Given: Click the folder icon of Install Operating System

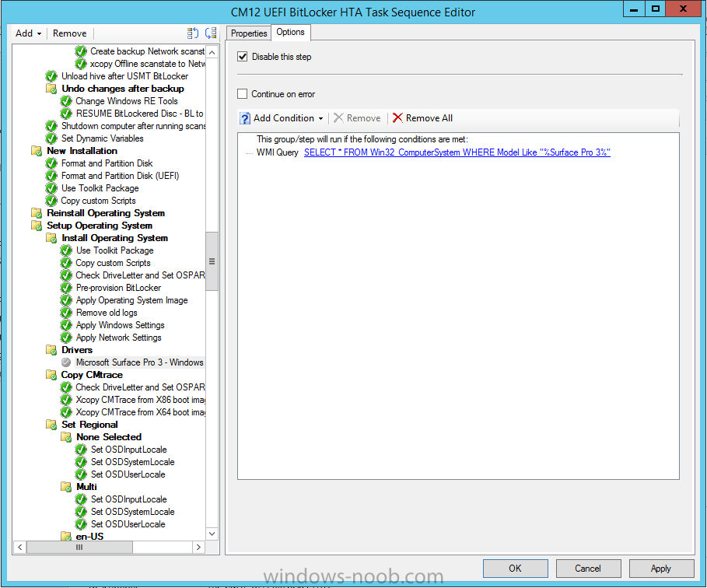Looking at the screenshot, I should 52,238.
